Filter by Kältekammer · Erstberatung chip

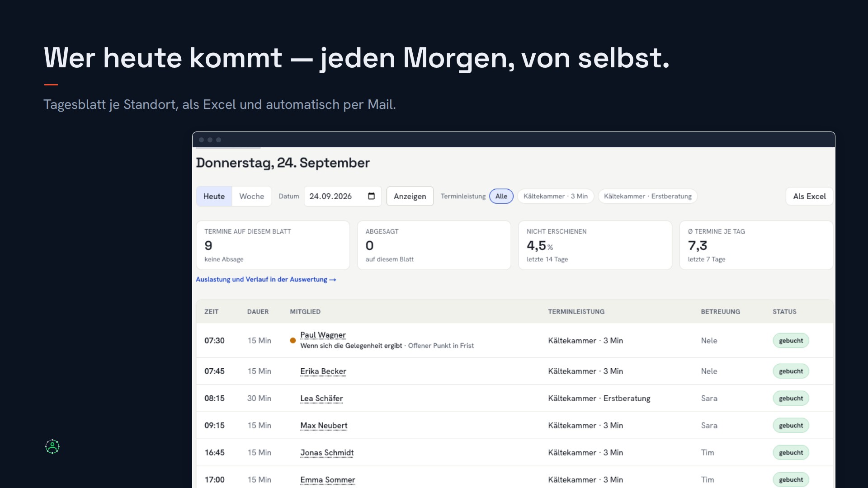pyautogui.click(x=648, y=196)
